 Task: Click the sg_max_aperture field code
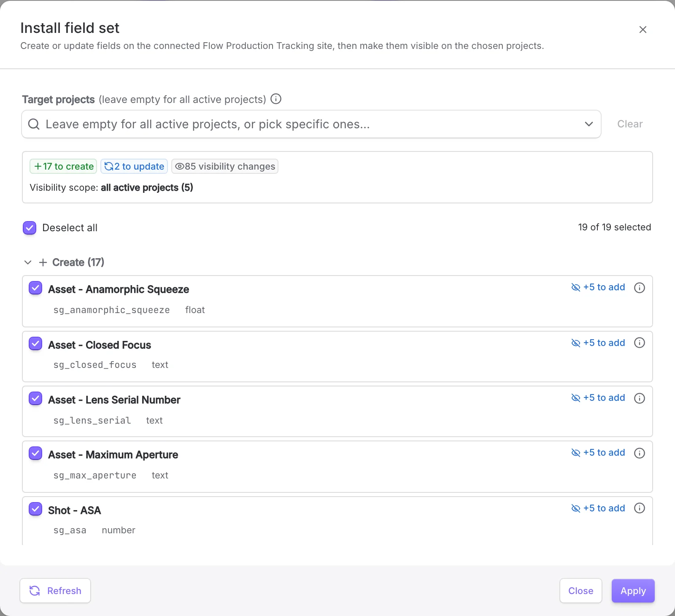point(95,476)
